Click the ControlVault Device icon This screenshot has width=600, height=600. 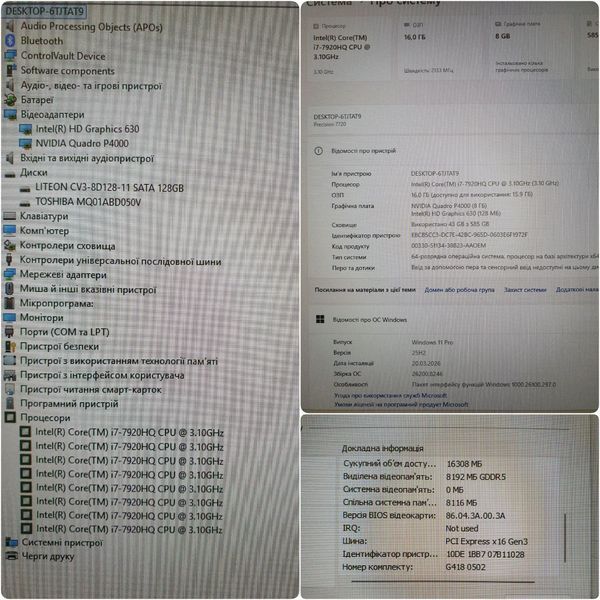pos(10,55)
